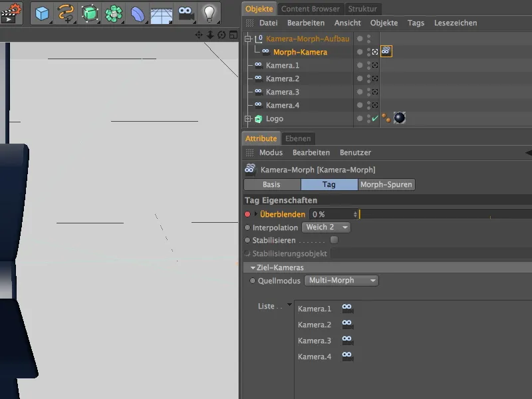Switch to the Ebenen tab

point(298,138)
